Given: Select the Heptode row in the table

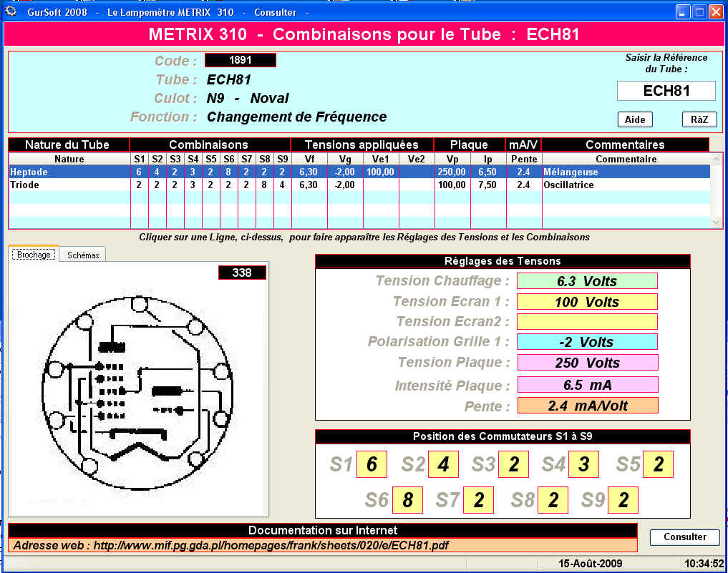Looking at the screenshot, I should (359, 172).
